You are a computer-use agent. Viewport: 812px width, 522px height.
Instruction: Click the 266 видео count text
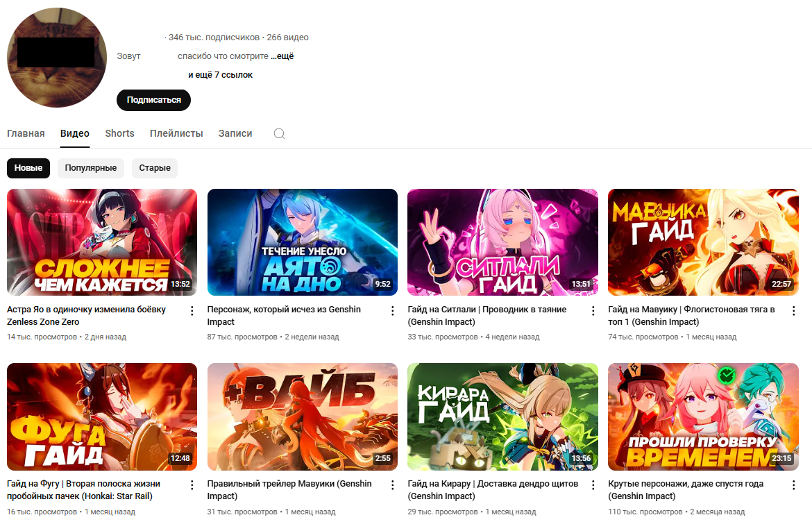287,37
